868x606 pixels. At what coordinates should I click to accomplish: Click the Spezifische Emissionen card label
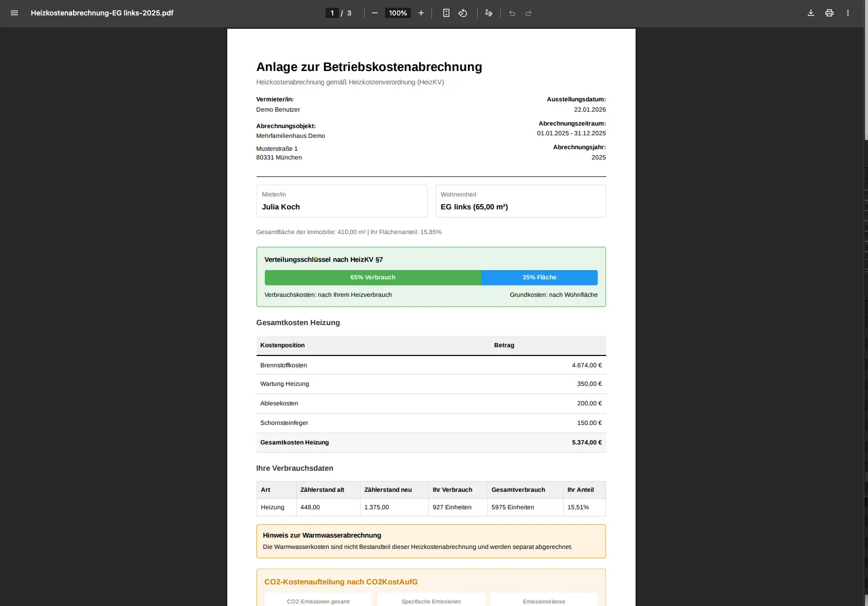[431, 601]
